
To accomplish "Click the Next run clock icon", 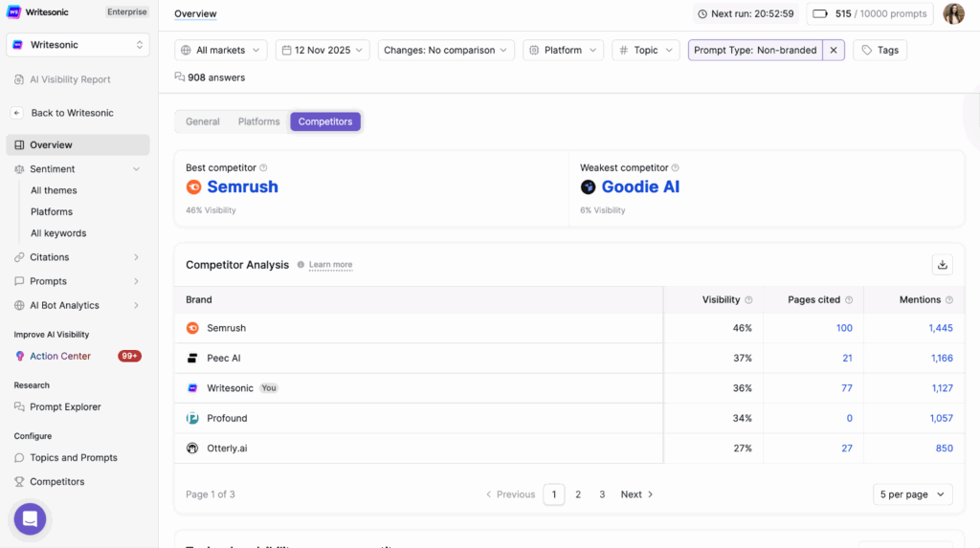I will point(702,13).
